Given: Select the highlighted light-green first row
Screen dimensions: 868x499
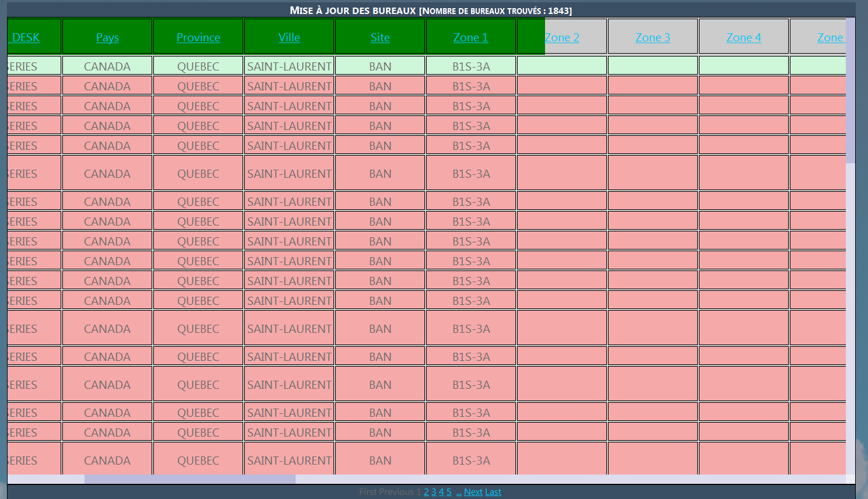Looking at the screenshot, I should (289, 66).
